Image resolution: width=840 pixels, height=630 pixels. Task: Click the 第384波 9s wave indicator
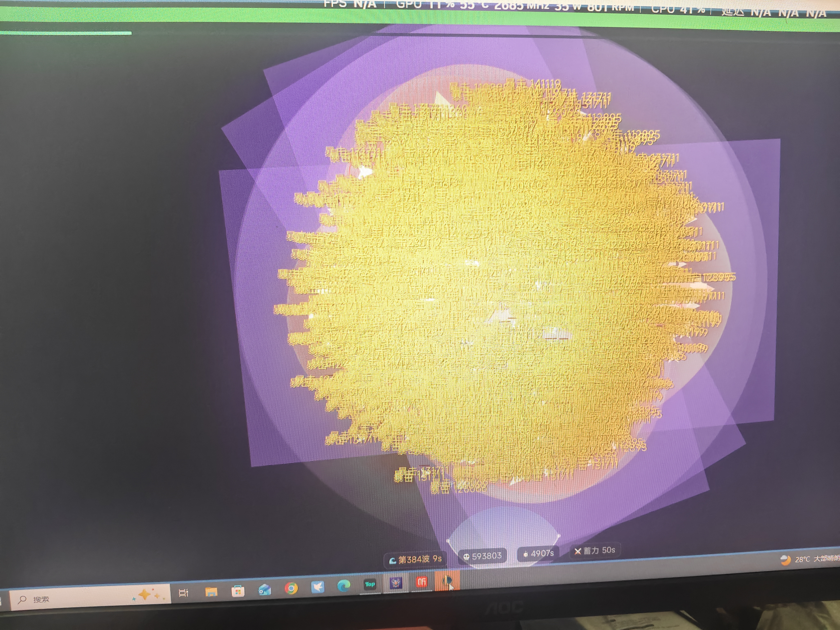pos(415,559)
